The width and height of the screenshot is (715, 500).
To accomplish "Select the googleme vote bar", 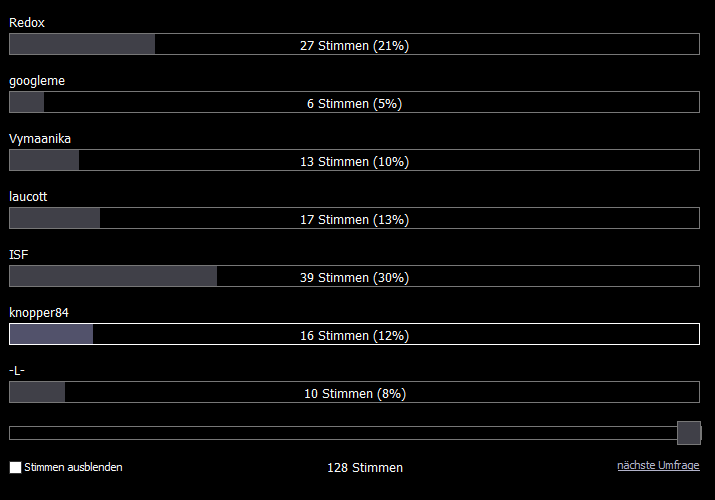I will click(354, 102).
